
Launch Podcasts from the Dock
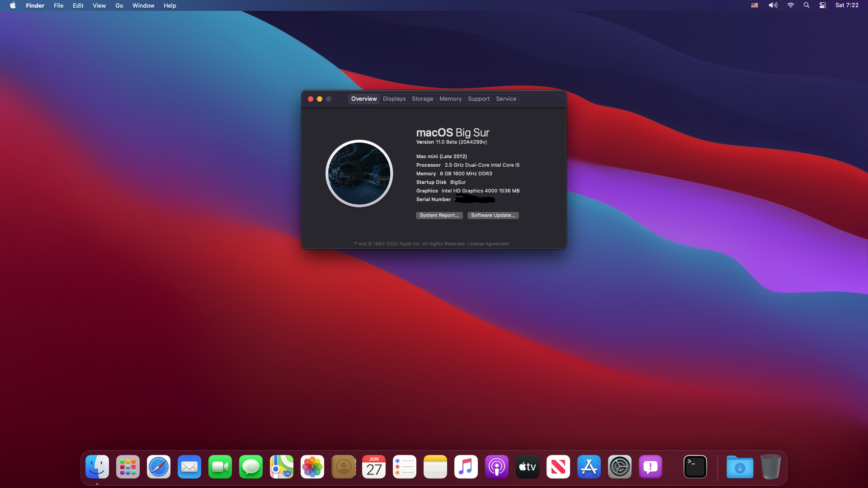tap(497, 467)
